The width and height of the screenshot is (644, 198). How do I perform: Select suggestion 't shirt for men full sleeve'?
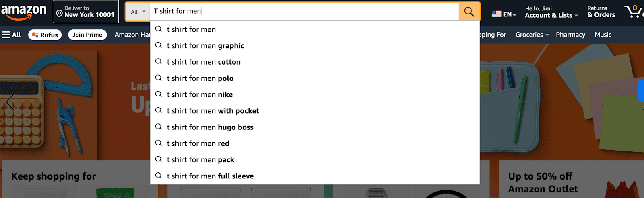[315, 176]
